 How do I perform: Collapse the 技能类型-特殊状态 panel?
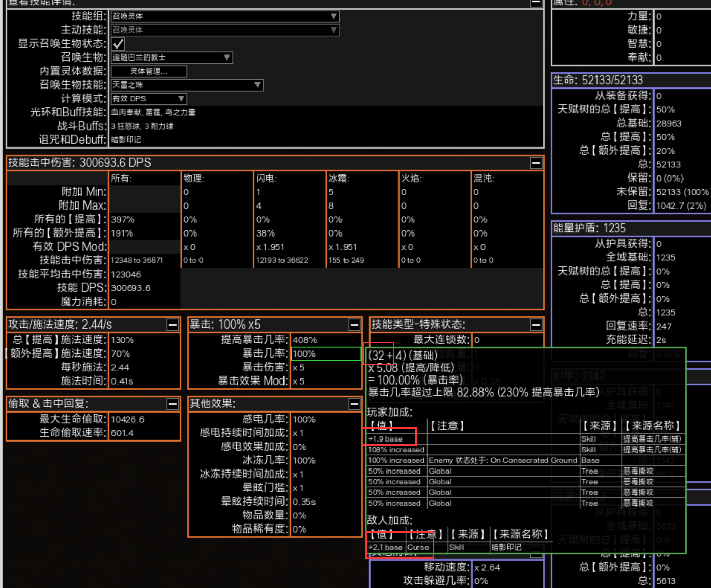[535, 325]
